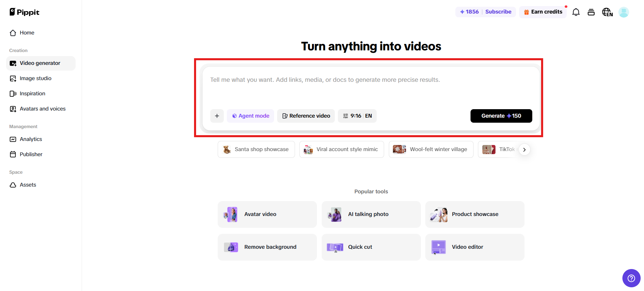
Task: Click the Image studio sidebar icon
Action: point(13,78)
